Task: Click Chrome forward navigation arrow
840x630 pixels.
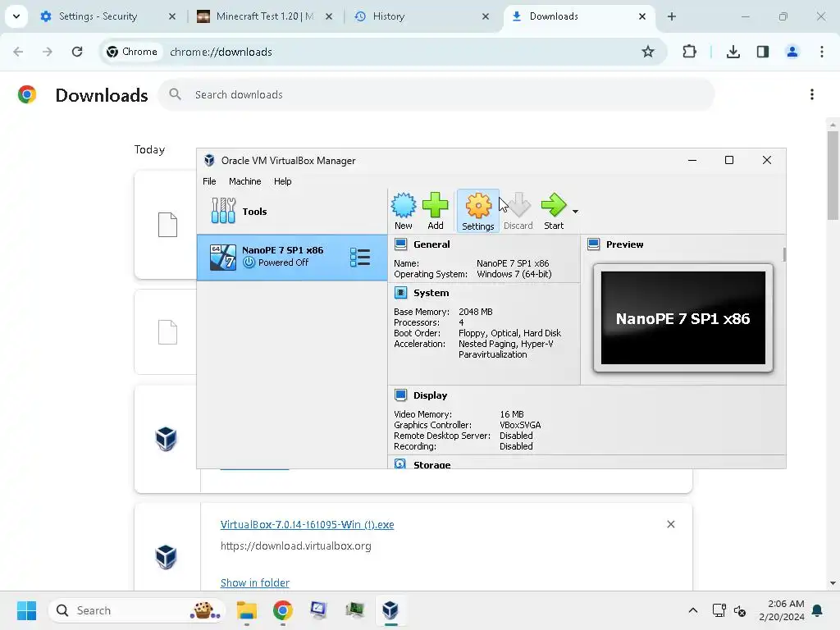Action: pyautogui.click(x=48, y=52)
